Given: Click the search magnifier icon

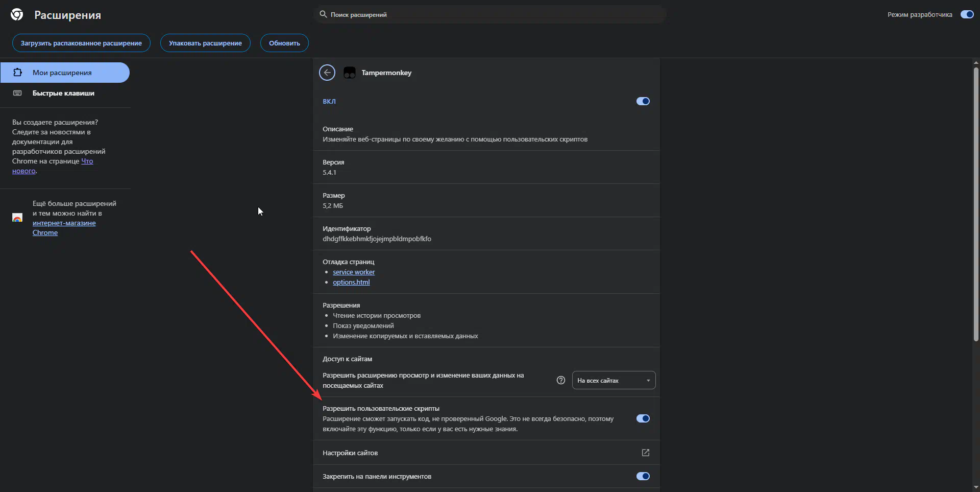Looking at the screenshot, I should (323, 14).
